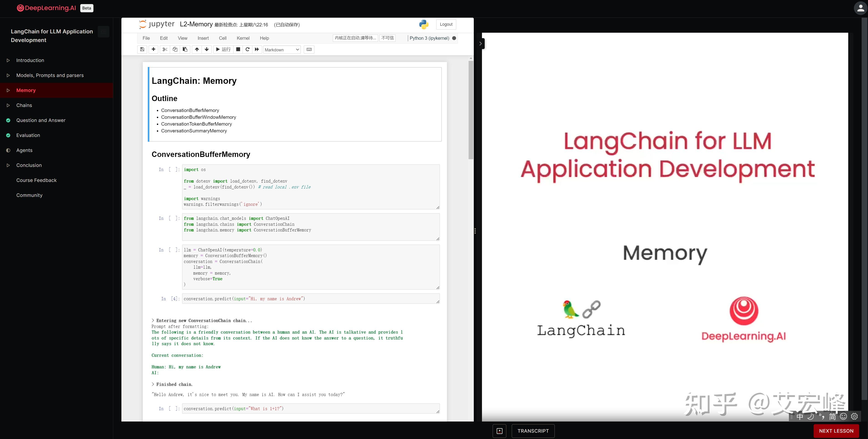Paste cell below using the clipboard icon
Screen dimensions: 868x439
tap(185, 50)
